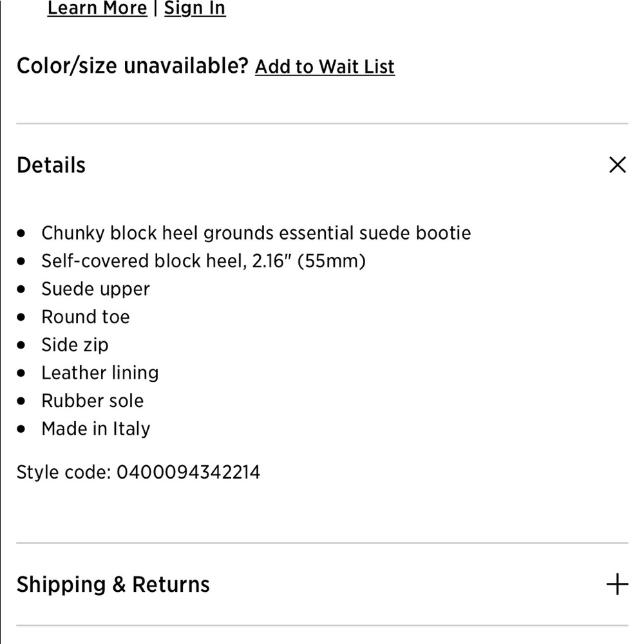This screenshot has height=644, width=644.
Task: Toggle the Details section header
Action: tap(52, 165)
